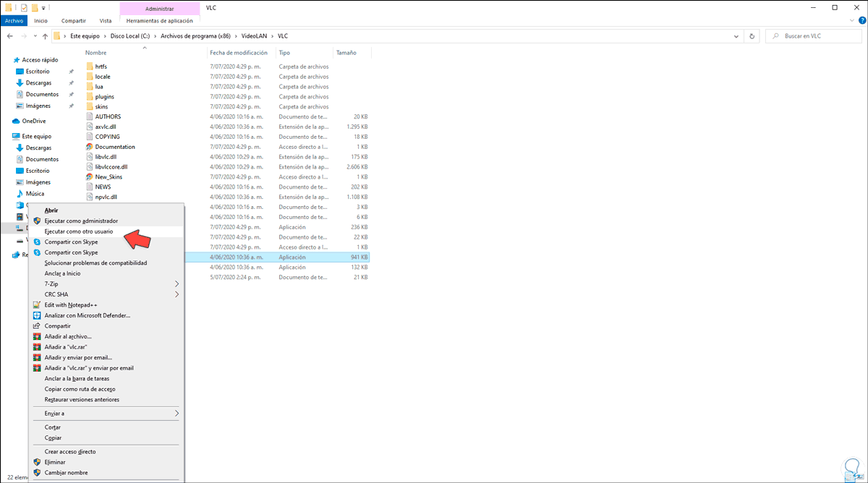This screenshot has width=868, height=483.
Task: Select the libvlccore.dll file name
Action: 111,166
